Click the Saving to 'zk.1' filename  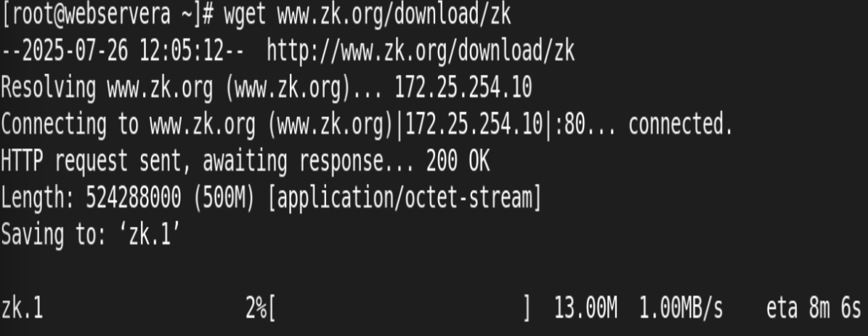pyautogui.click(x=150, y=236)
